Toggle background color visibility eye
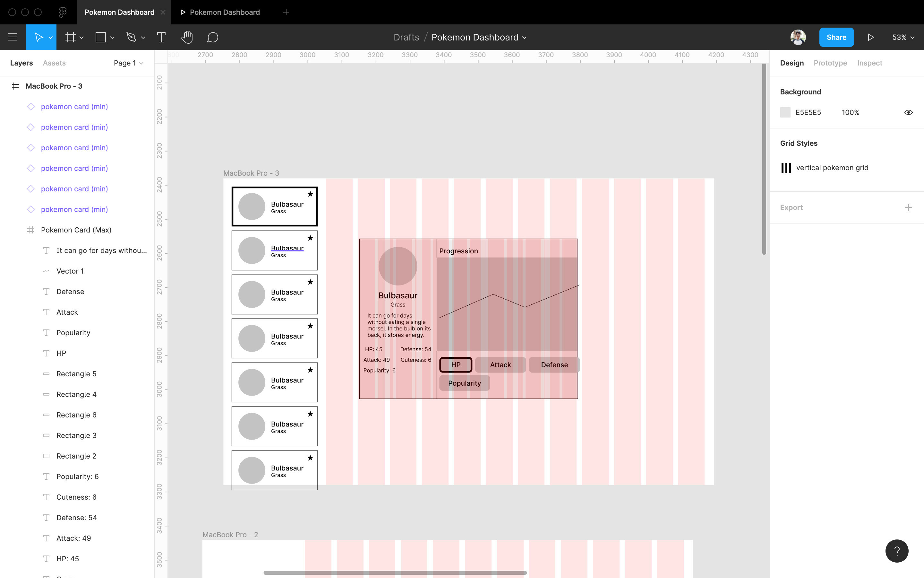The height and width of the screenshot is (578, 924). [908, 112]
